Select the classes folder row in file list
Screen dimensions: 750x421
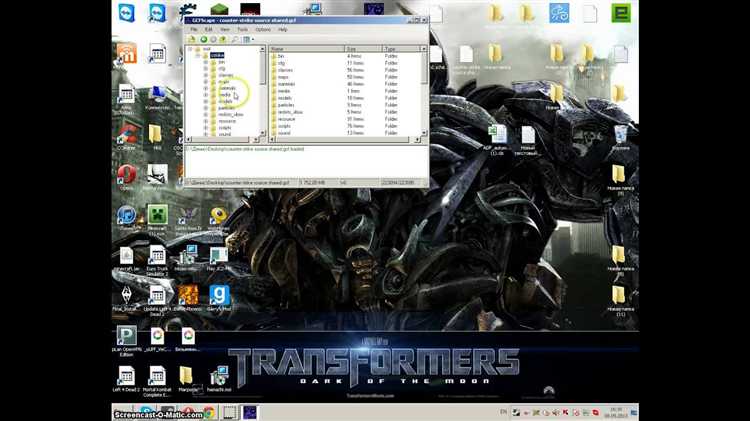[x=345, y=70]
